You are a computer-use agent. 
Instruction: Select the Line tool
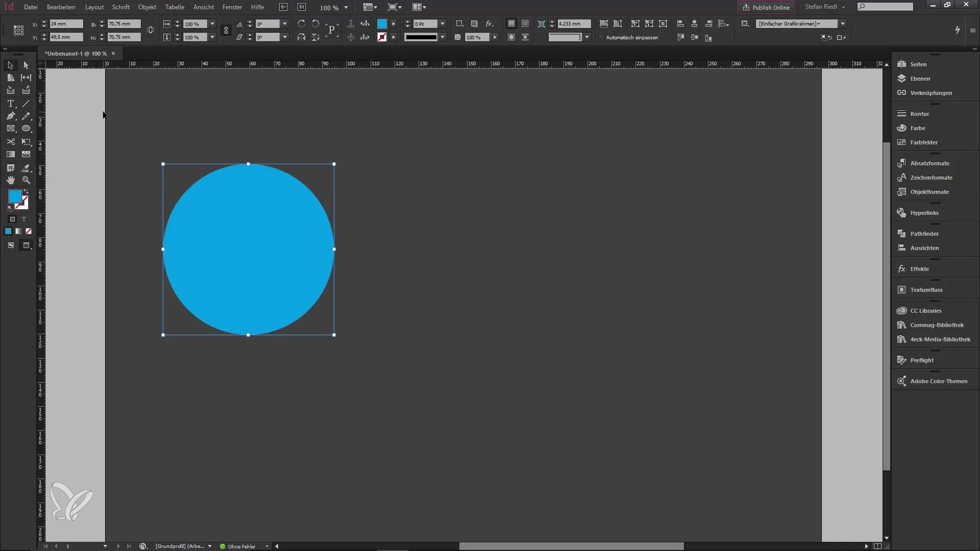pyautogui.click(x=26, y=104)
